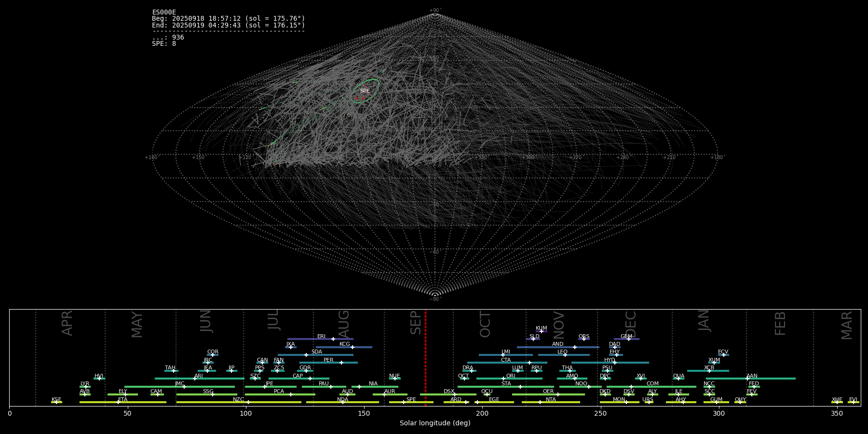This screenshot has width=868, height=434.
Task: Click the 50 tick on the solar longitude axis
Action: point(127,413)
